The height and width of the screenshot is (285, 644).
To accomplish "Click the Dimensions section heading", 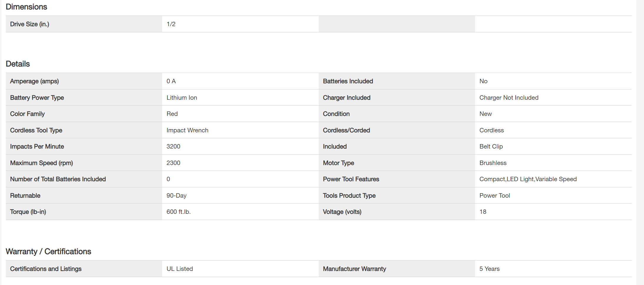I will (x=26, y=7).
